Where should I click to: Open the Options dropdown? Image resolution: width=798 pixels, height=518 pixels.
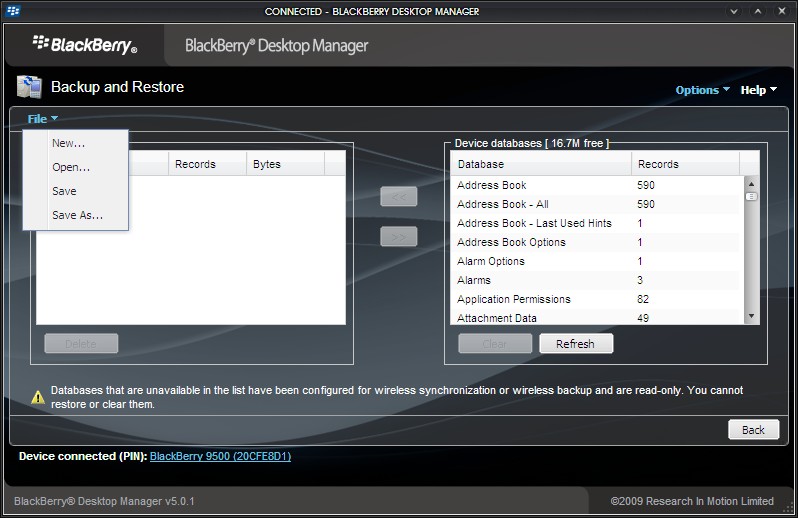pos(702,90)
